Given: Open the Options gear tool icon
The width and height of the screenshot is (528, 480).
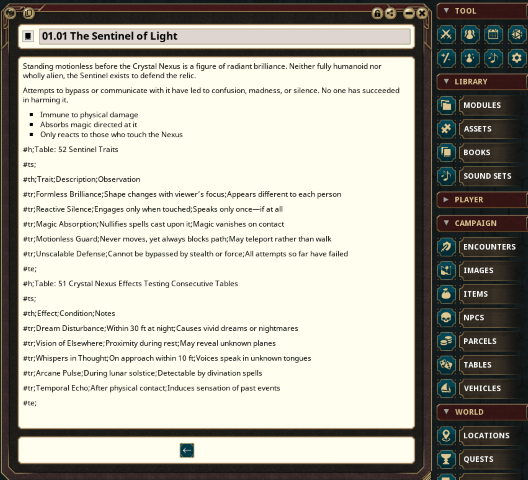Looking at the screenshot, I should pos(517,58).
